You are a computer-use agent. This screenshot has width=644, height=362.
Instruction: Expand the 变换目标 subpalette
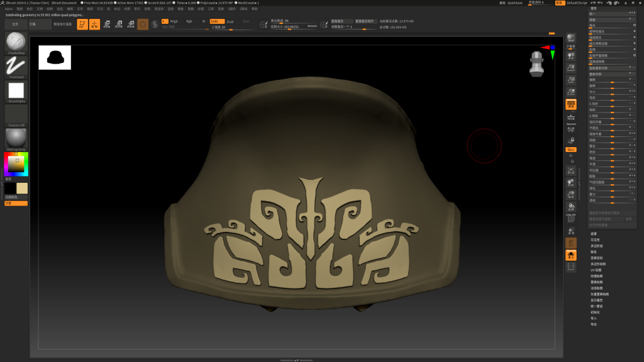click(596, 258)
